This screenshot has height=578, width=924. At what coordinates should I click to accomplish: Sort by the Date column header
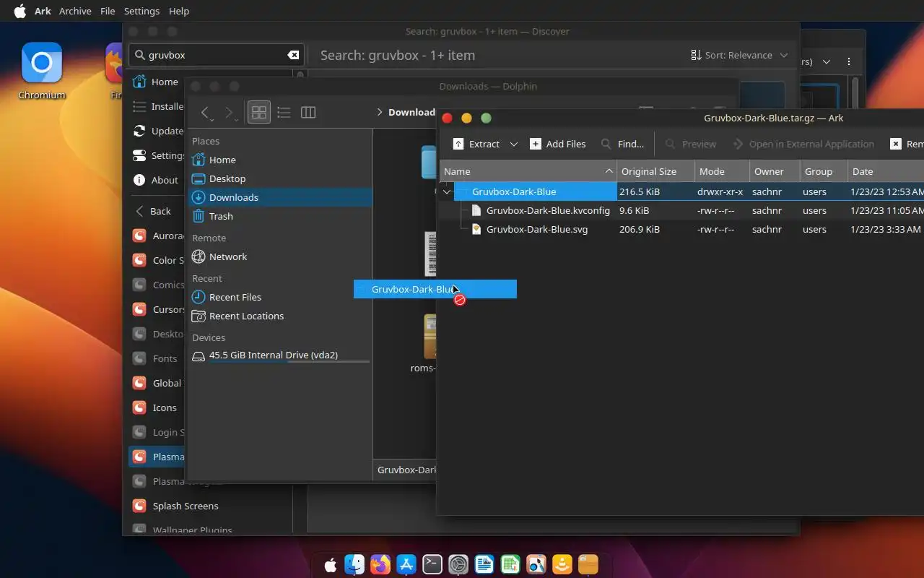886,171
